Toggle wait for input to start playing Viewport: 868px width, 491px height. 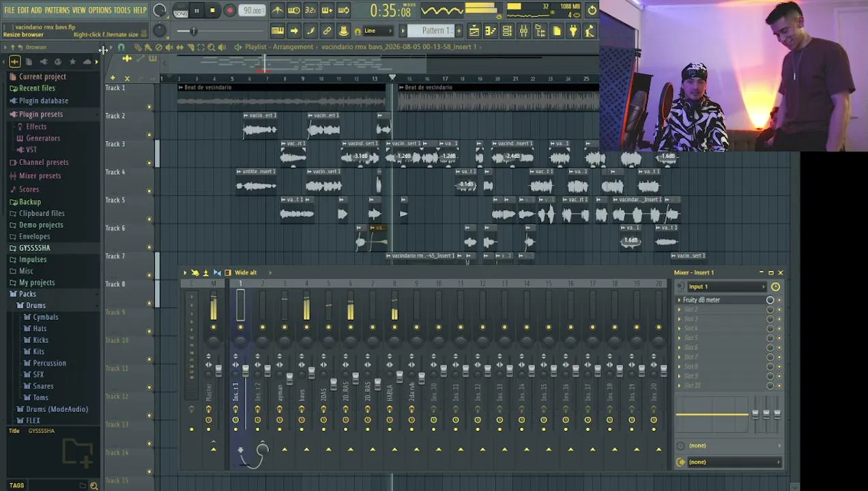click(x=293, y=10)
